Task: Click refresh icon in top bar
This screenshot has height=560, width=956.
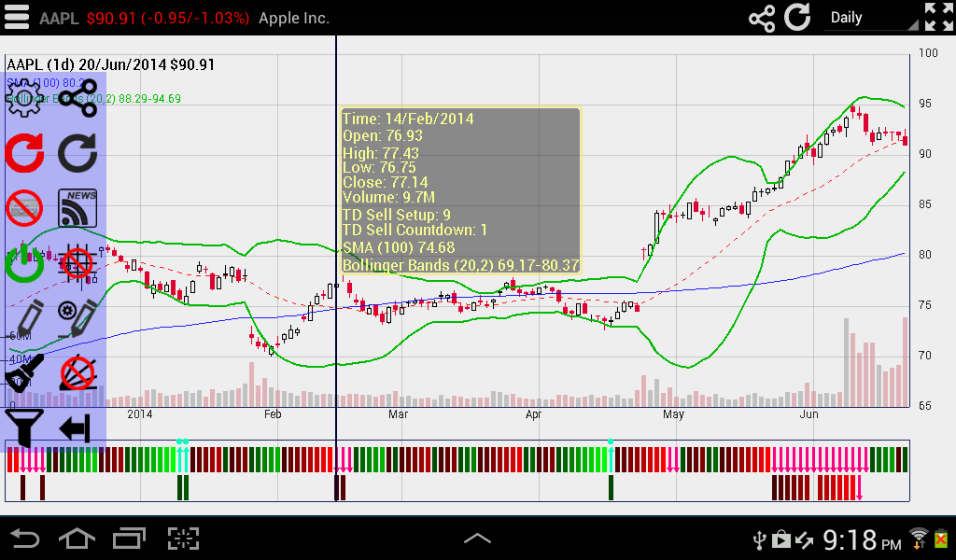Action: 797,18
